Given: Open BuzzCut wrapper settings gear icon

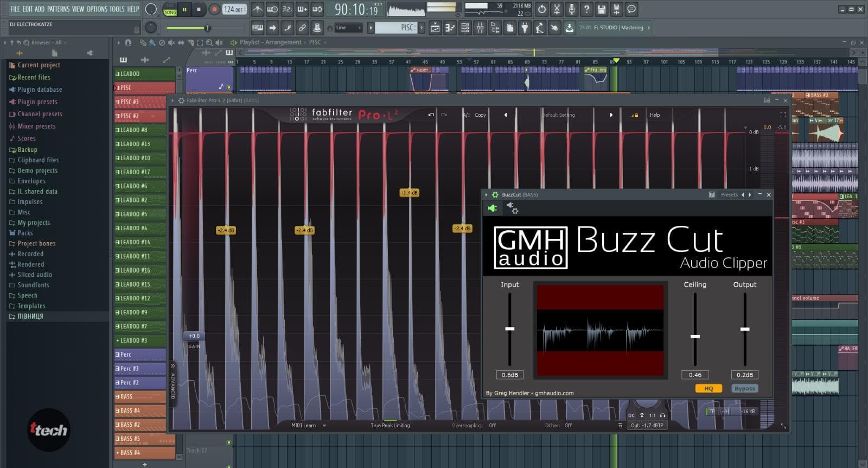Looking at the screenshot, I should tap(512, 208).
